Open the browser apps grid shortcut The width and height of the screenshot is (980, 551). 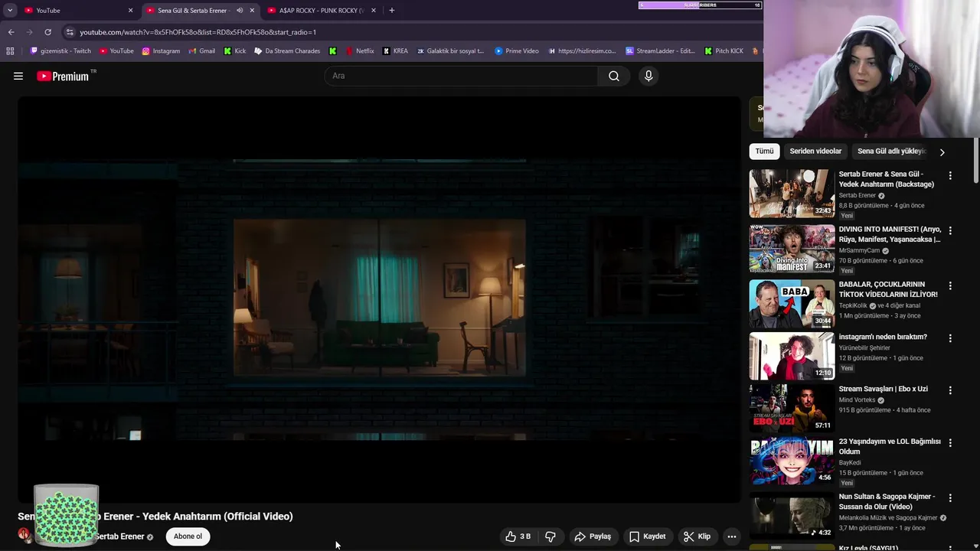(x=10, y=51)
